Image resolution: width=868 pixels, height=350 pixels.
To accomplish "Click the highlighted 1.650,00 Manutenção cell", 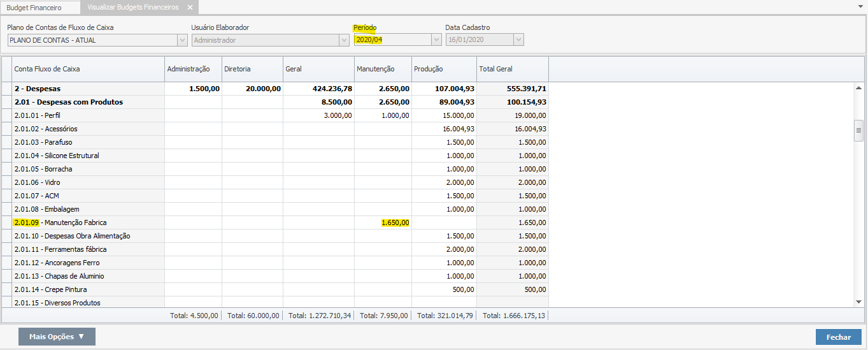I will point(395,222).
